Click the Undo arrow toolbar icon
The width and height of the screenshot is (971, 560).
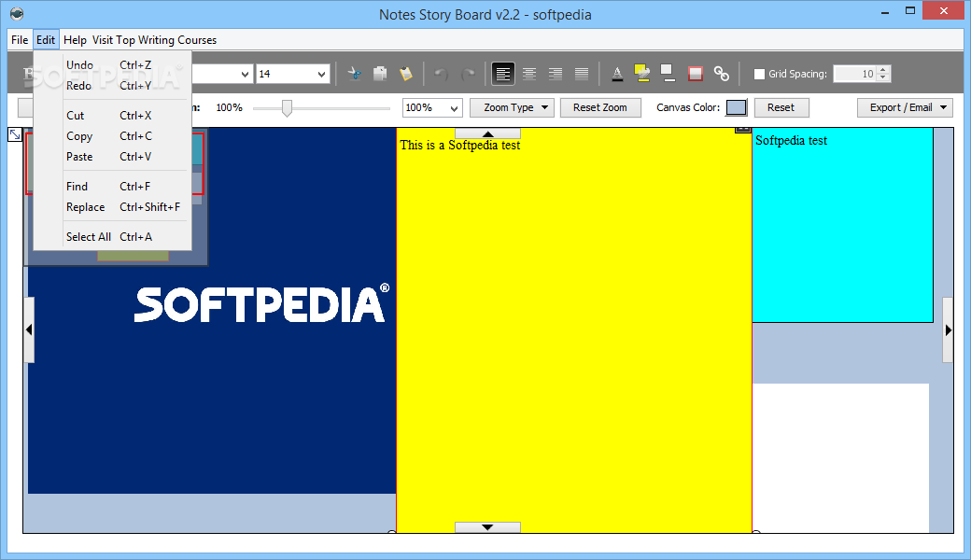[441, 74]
